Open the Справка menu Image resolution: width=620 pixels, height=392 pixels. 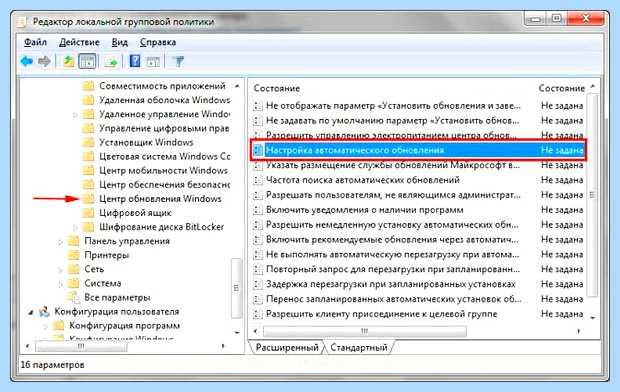(x=158, y=42)
